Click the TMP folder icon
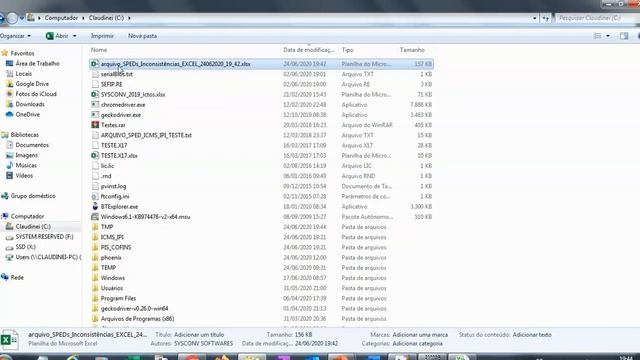Viewport: 640px width, 360px height. coord(95,227)
